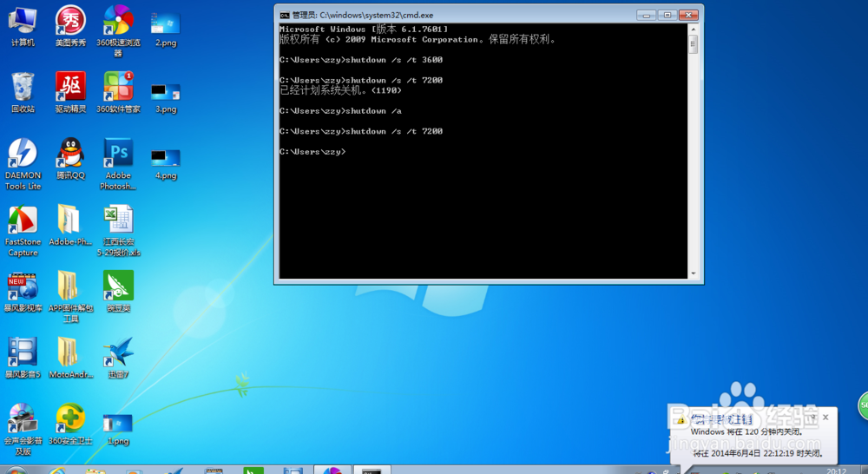This screenshot has width=868, height=474.
Task: Minimize the cmd.exe window
Action: (x=646, y=15)
